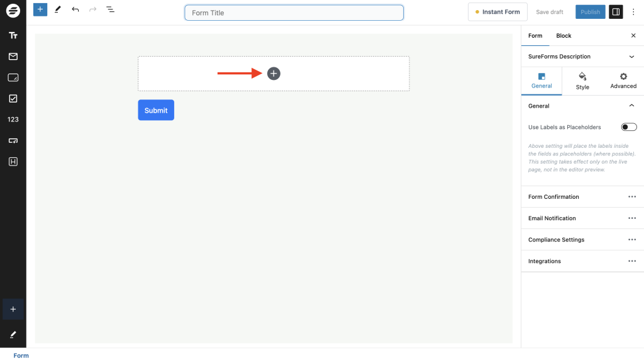Click the Instant Form button
The image size is (644, 363).
click(x=497, y=11)
